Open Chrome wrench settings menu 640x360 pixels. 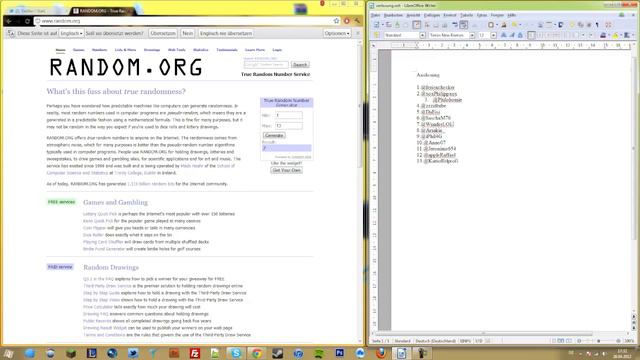click(357, 21)
